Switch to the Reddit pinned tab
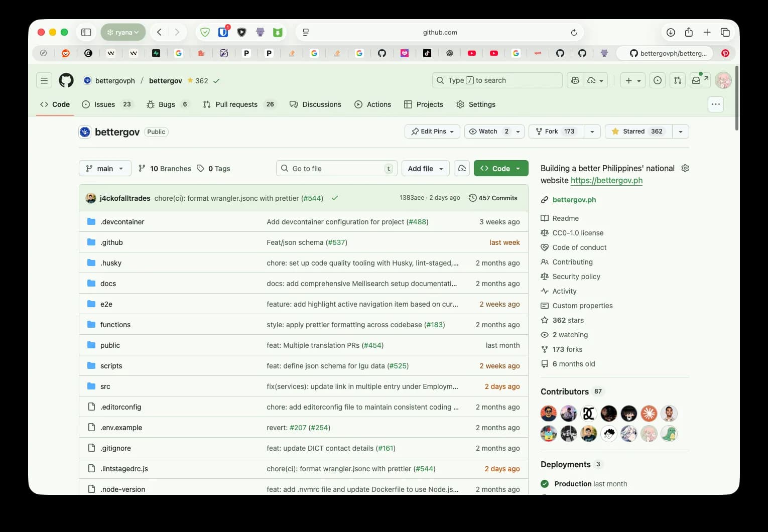This screenshot has width=768, height=532. pos(66,53)
